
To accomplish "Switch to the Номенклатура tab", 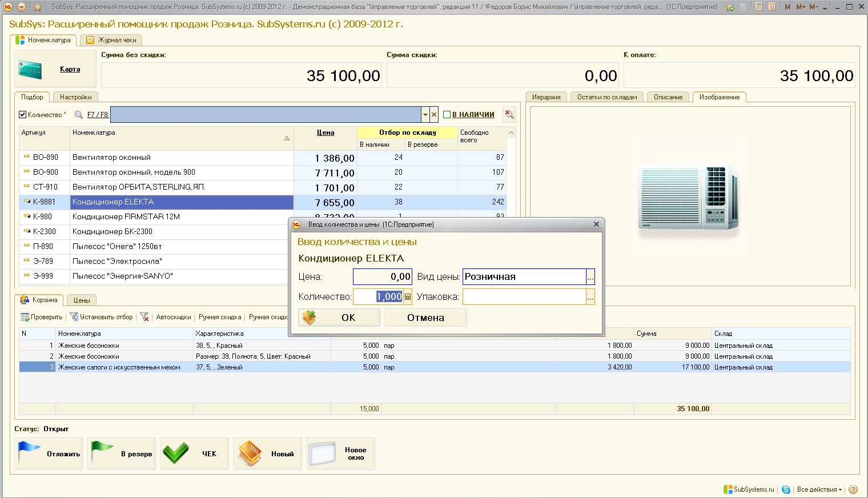I will [43, 40].
